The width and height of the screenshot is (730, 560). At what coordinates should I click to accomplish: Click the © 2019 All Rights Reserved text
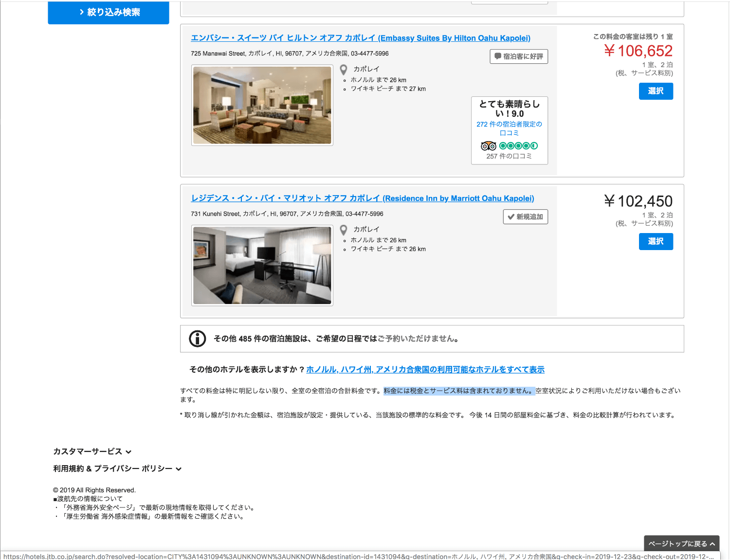[x=94, y=490]
